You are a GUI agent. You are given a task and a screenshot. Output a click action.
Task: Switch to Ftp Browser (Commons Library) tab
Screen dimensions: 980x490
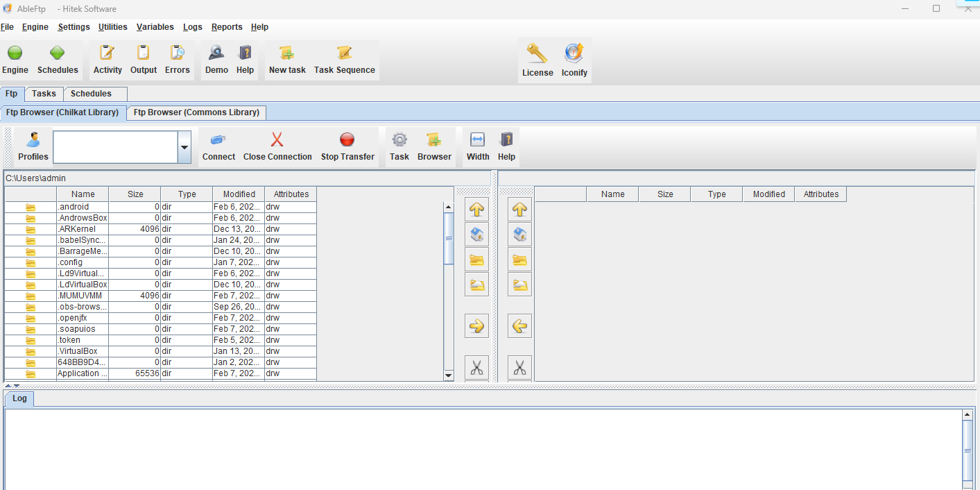(x=196, y=112)
